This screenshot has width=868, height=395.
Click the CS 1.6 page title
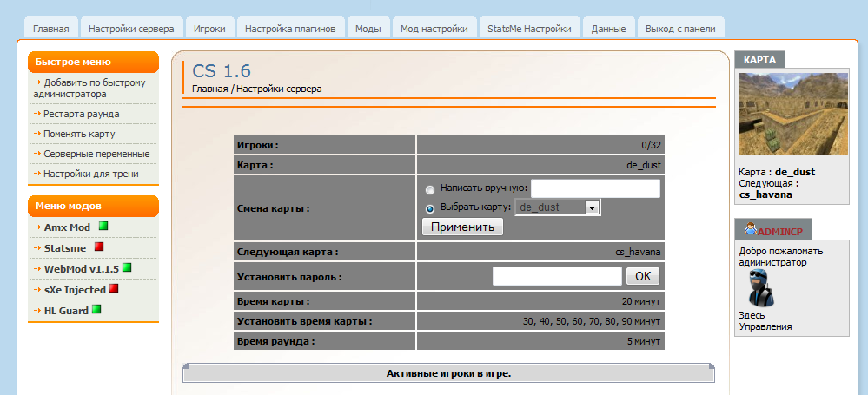click(222, 70)
